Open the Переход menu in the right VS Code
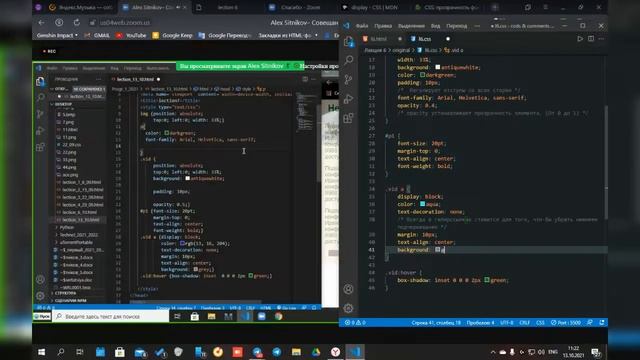 click(x=456, y=26)
